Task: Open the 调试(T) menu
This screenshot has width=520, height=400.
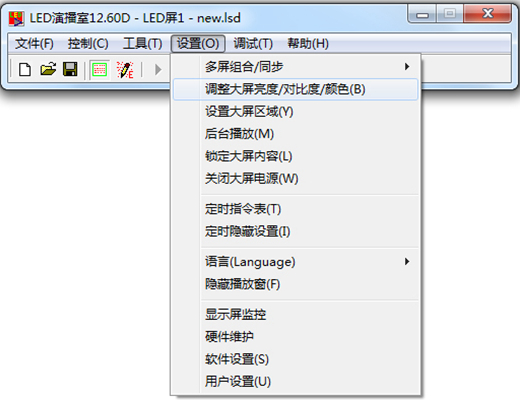Action: [x=253, y=44]
